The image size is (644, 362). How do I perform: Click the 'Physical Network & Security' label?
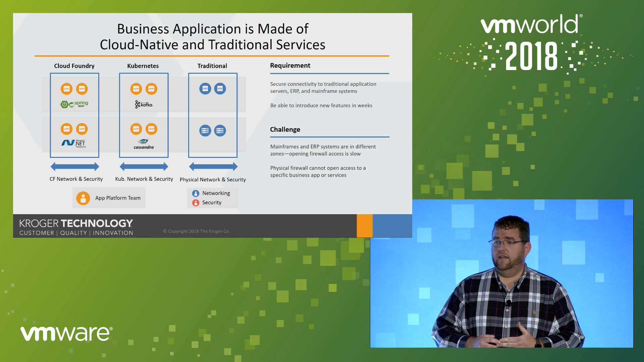[x=213, y=180]
